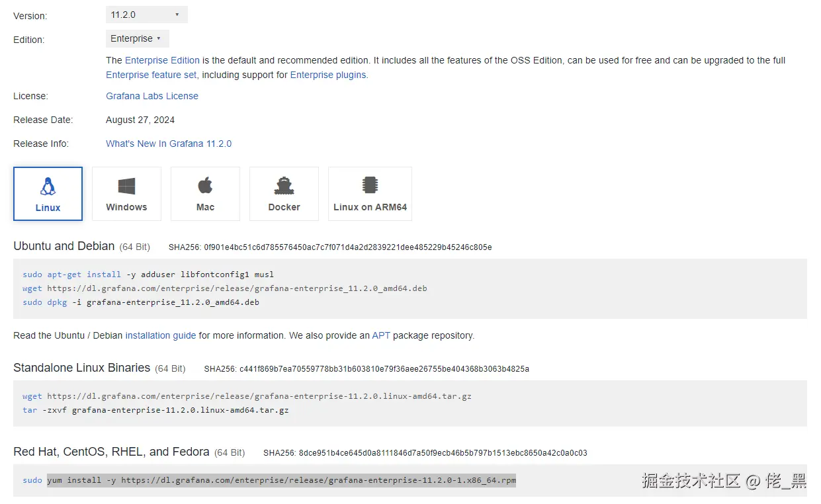This screenshot has height=504, width=821.
Task: Click the highlighted yum install command
Action: click(x=281, y=480)
